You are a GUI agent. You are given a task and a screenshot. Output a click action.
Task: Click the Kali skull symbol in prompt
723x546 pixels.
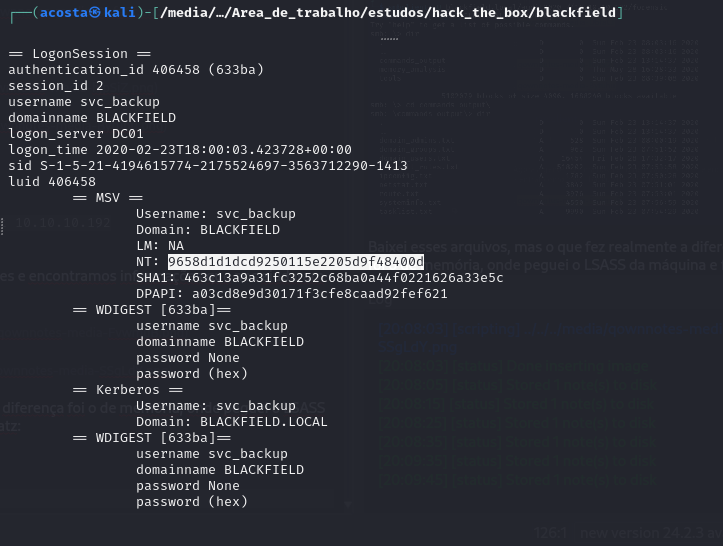95,12
